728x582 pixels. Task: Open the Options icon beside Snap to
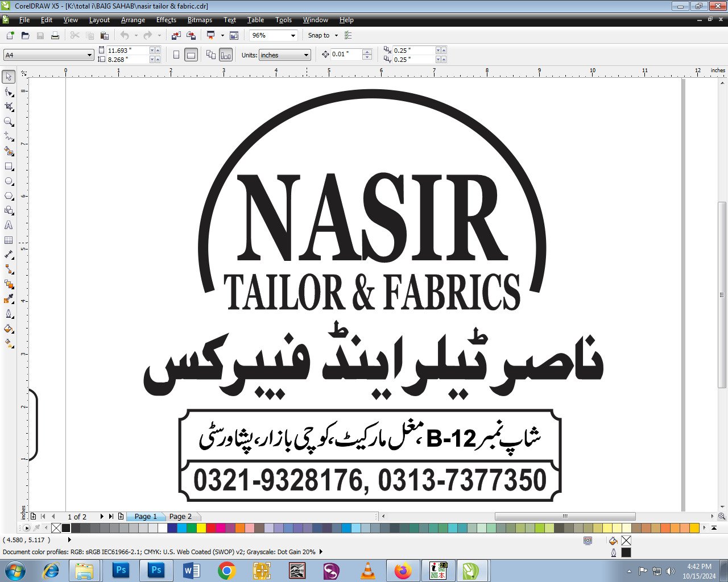tap(348, 35)
